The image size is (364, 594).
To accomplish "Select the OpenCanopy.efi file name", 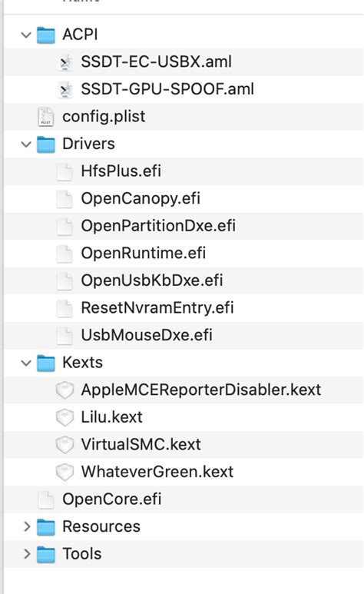I will pos(141,199).
